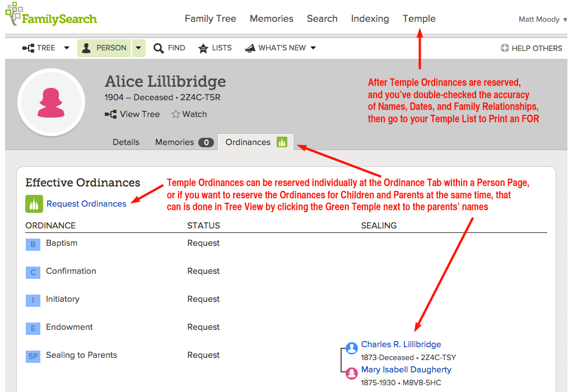The height and width of the screenshot is (392, 573).
Task: Expand the Tree dropdown arrow
Action: click(67, 48)
